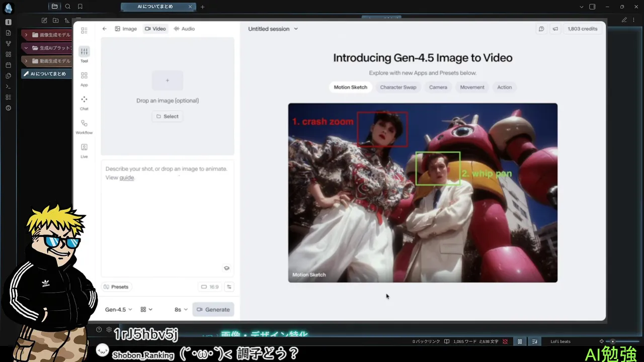
Task: Open the Live section in sidebar
Action: (x=84, y=150)
